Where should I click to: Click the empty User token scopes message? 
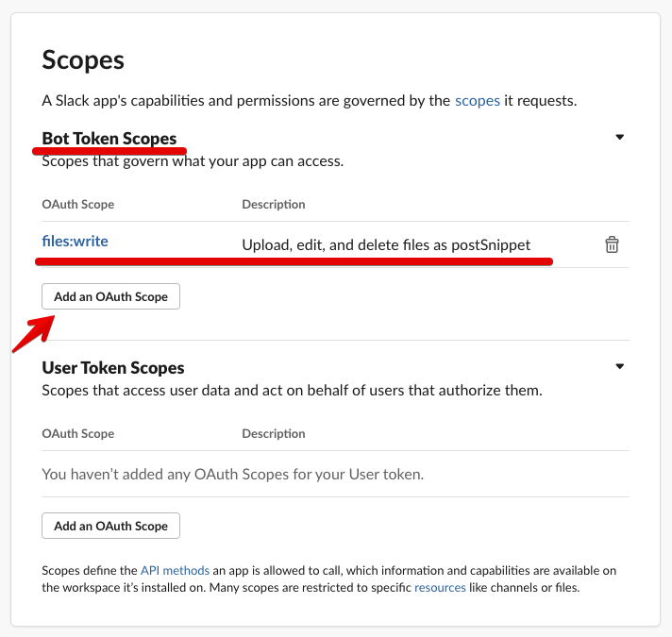[233, 475]
